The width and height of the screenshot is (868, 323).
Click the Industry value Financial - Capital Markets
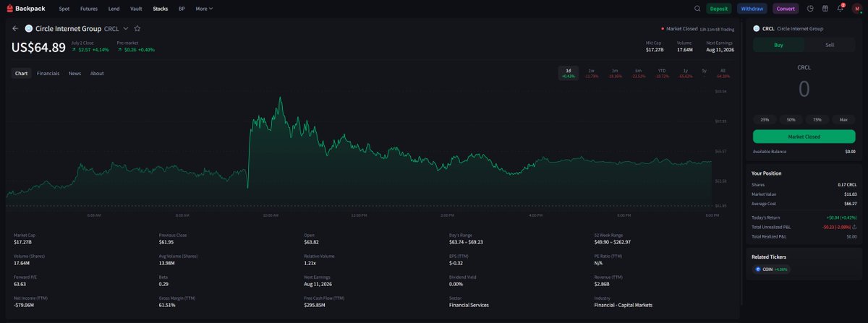pyautogui.click(x=623, y=305)
